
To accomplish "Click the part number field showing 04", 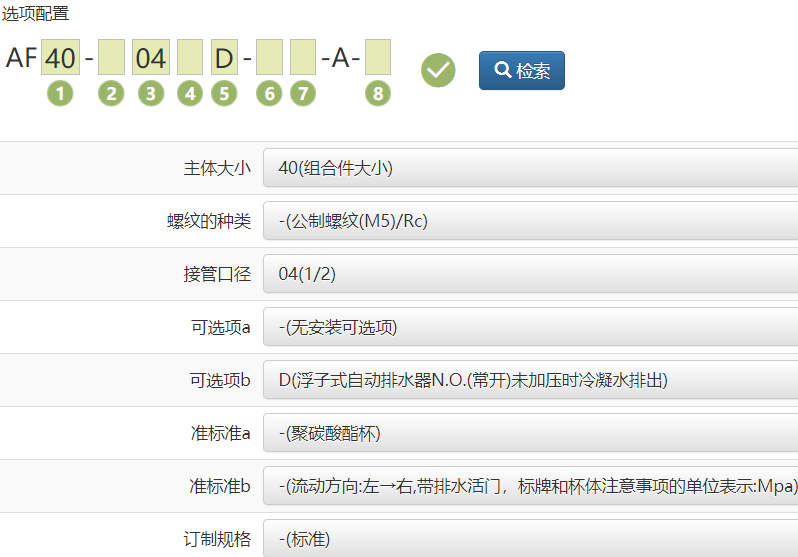I will coord(150,58).
